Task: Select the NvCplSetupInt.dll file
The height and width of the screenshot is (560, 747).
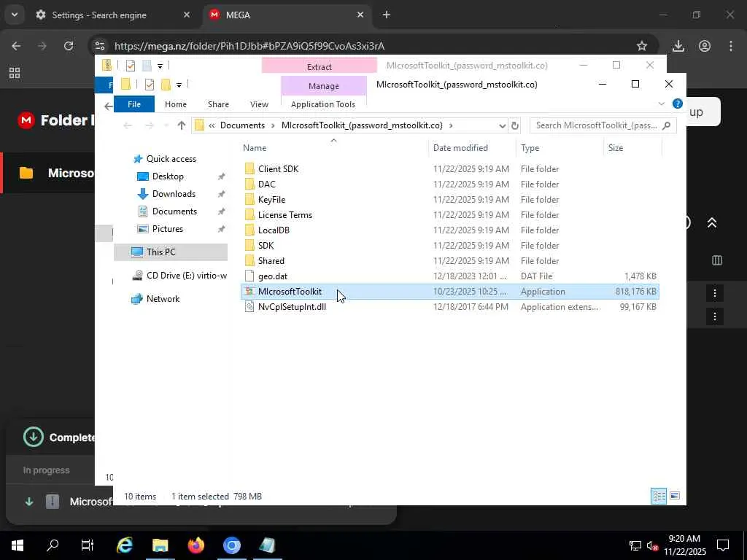Action: [292, 307]
